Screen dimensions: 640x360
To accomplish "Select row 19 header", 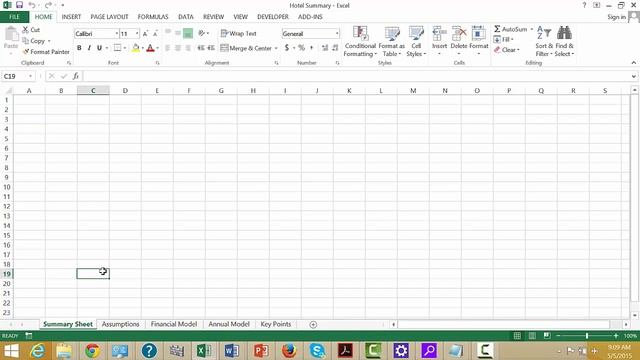I will coord(7,274).
